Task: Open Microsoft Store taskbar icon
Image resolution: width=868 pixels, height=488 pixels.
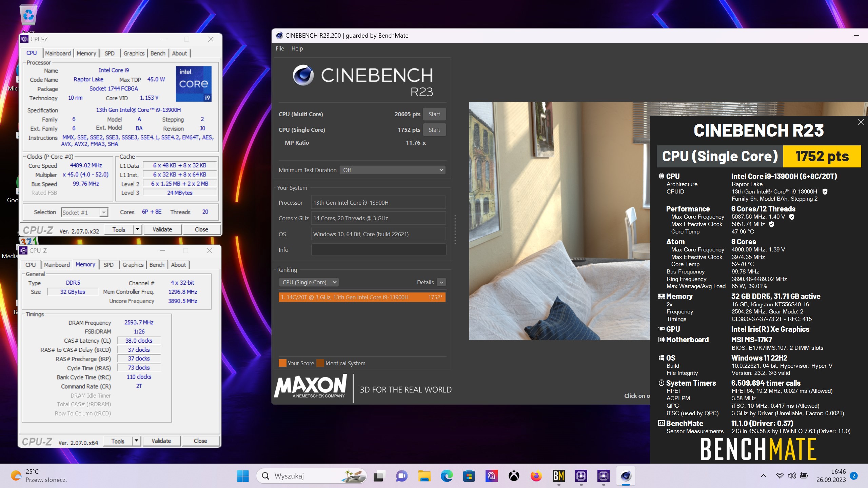Action: point(469,476)
